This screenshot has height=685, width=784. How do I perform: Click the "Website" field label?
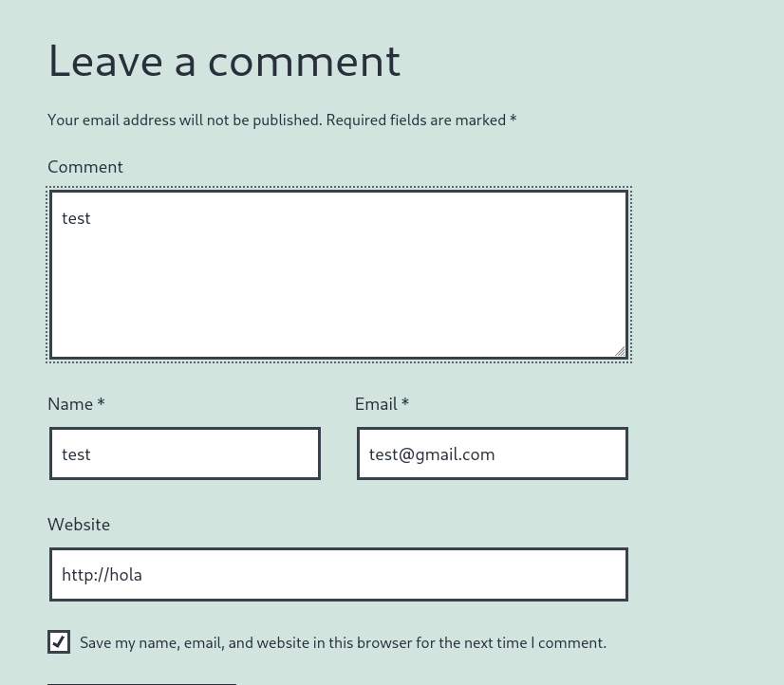coord(79,525)
